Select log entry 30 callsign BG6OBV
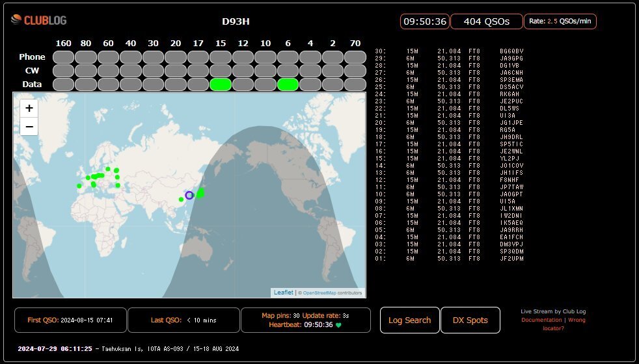Image resolution: width=639 pixels, height=364 pixels. pyautogui.click(x=511, y=51)
